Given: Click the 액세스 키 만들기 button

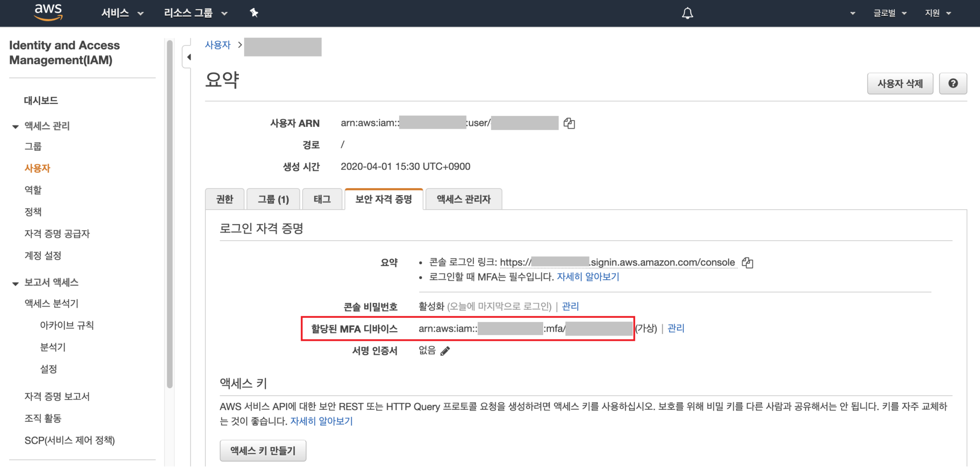Looking at the screenshot, I should point(263,450).
